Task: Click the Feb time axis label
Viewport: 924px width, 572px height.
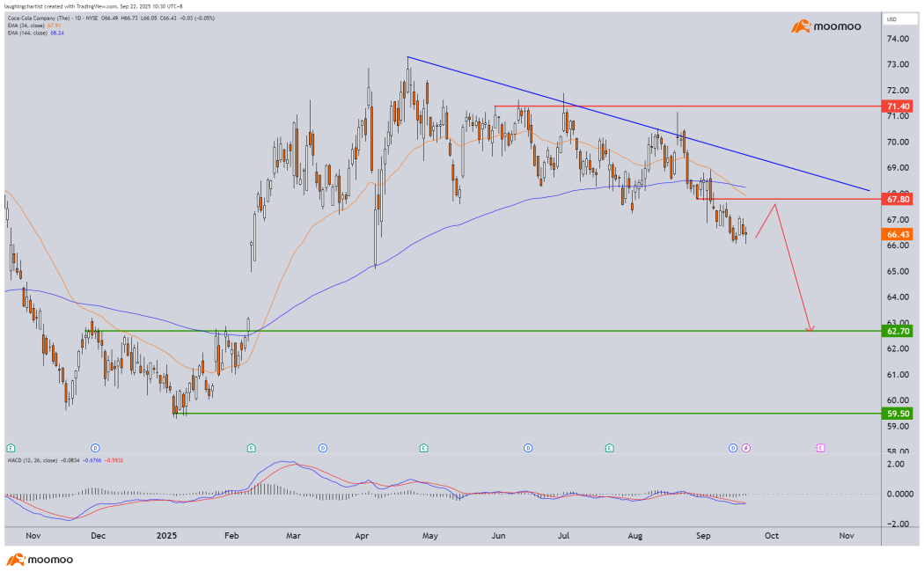Action: [231, 535]
